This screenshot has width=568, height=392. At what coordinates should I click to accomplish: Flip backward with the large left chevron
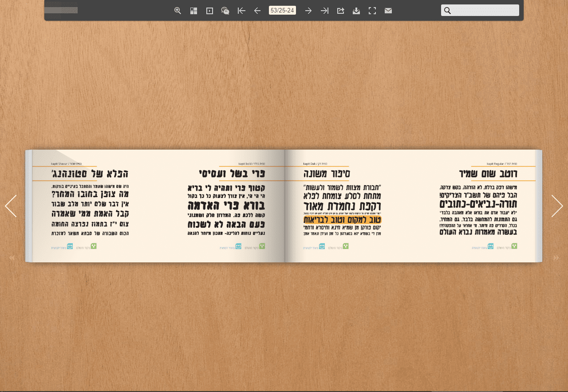coord(11,206)
